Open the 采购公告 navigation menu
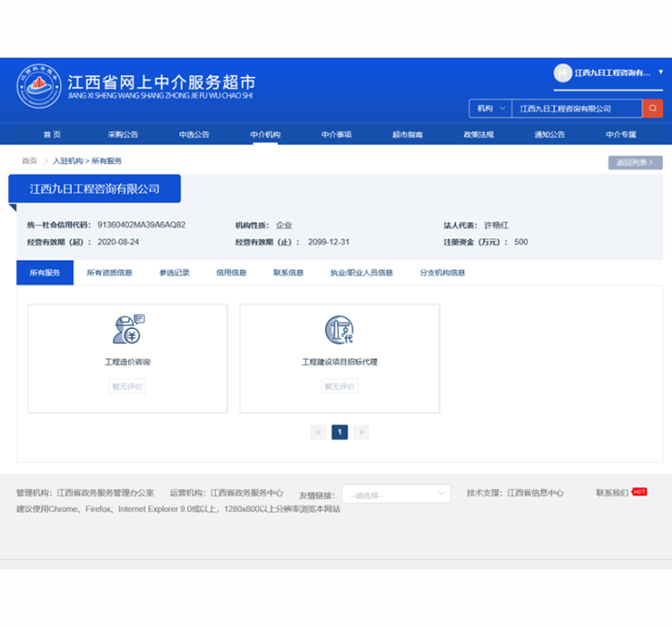Viewport: 672px width, 627px height. click(x=123, y=134)
